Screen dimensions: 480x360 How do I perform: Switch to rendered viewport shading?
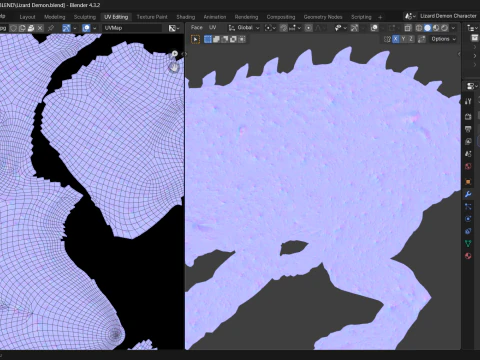[x=444, y=28]
